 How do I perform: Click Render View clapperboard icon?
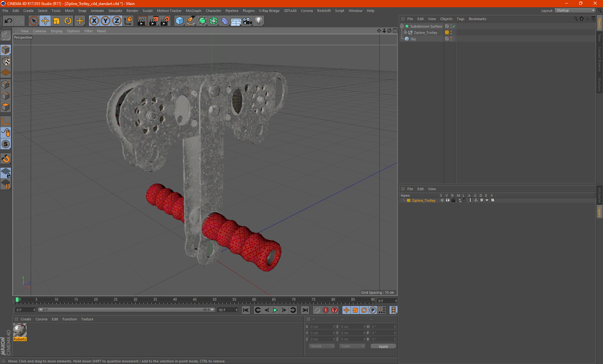tap(142, 21)
